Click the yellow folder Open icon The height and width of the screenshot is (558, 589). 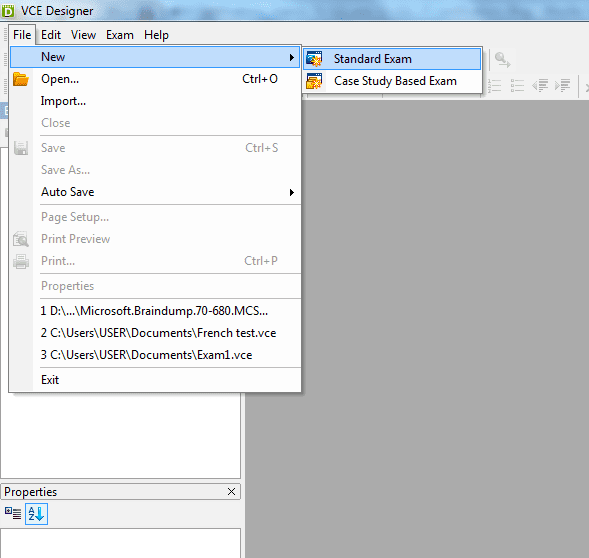tap(21, 79)
